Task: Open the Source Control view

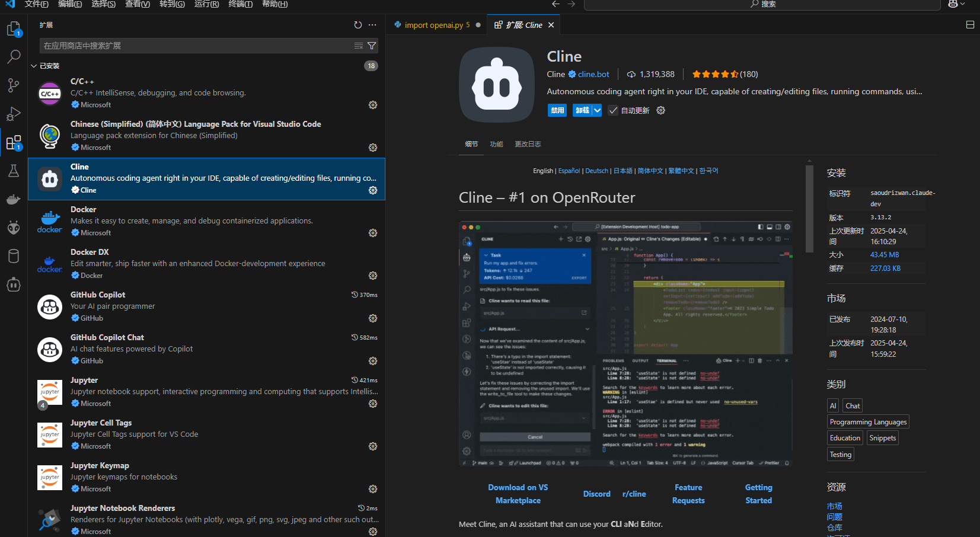Action: click(x=14, y=85)
